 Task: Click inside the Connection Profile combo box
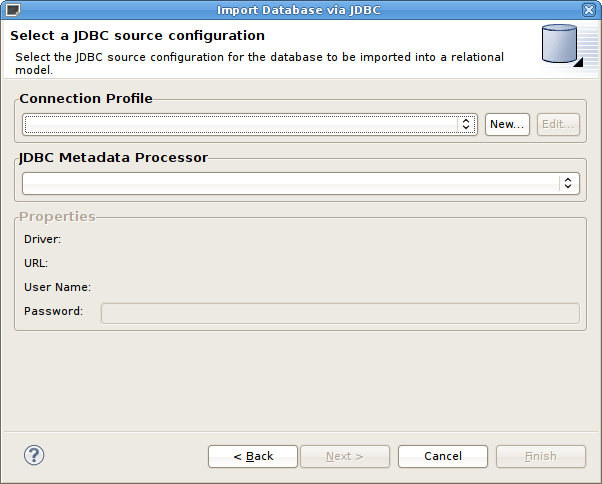pyautogui.click(x=240, y=124)
